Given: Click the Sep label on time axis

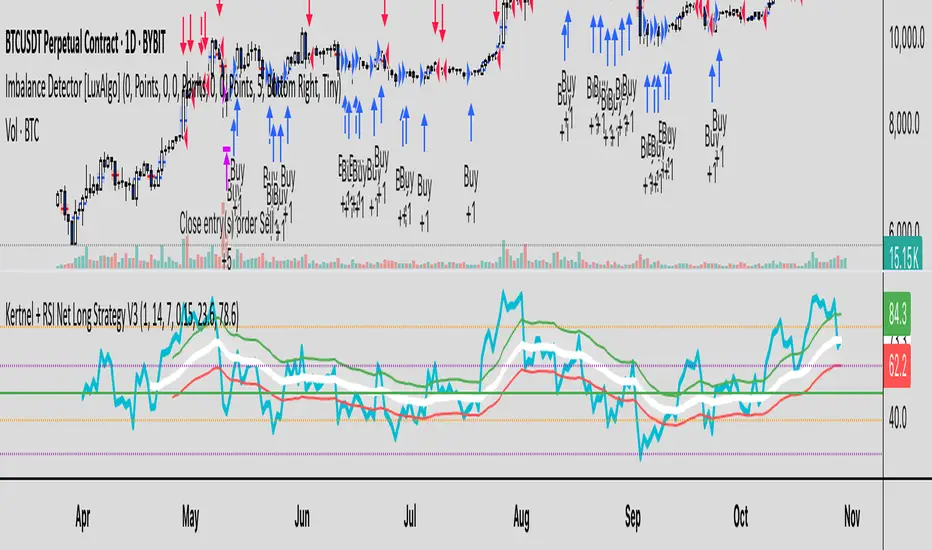Looking at the screenshot, I should tap(633, 518).
